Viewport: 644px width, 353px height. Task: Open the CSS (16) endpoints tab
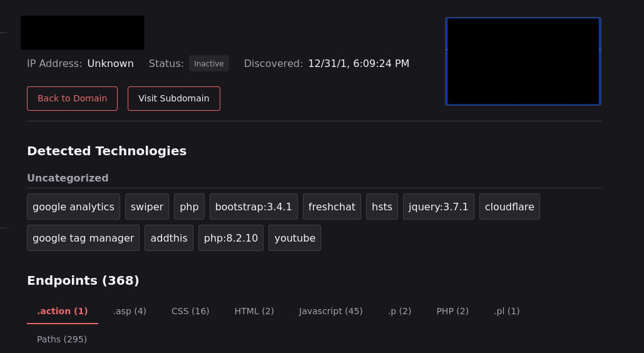(190, 311)
